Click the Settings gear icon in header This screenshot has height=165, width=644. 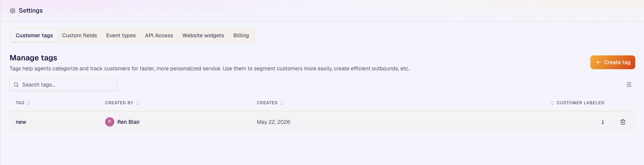pyautogui.click(x=13, y=11)
